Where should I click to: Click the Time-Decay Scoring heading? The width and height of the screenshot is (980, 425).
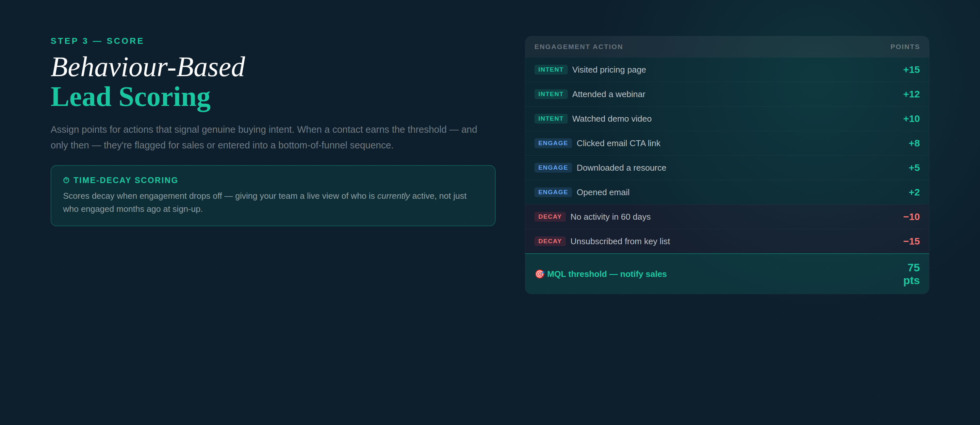tap(125, 180)
